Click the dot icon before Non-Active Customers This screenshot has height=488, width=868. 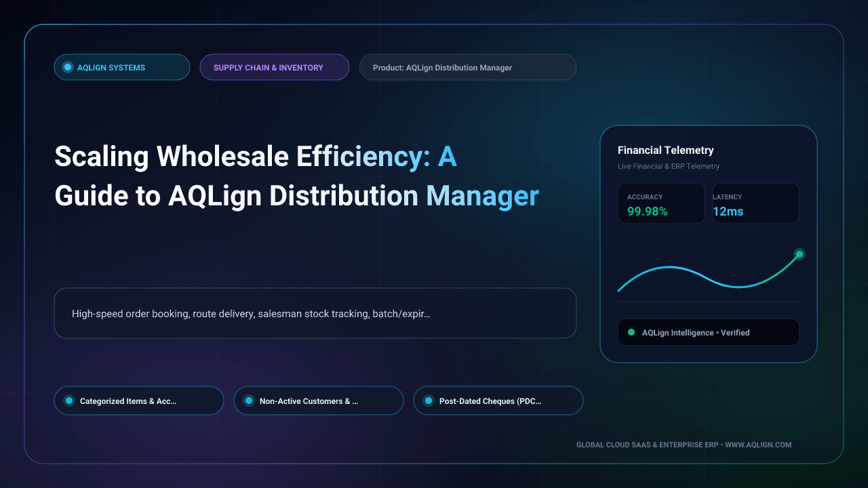(248, 401)
